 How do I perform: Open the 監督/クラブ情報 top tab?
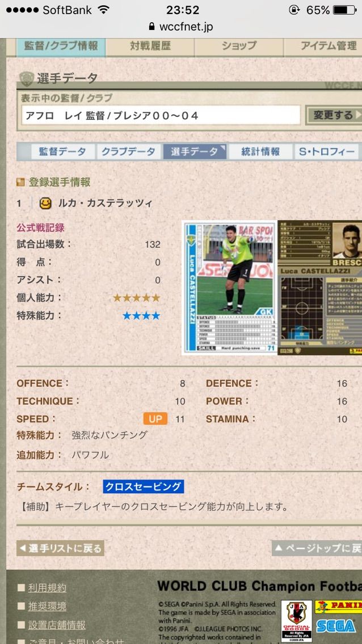(x=61, y=46)
